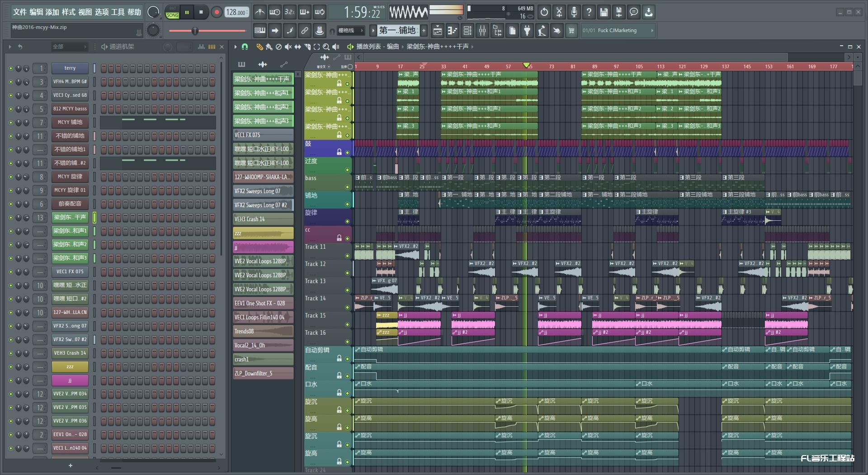Click the plus next to the pattern name
868x475 pixels.
(424, 31)
